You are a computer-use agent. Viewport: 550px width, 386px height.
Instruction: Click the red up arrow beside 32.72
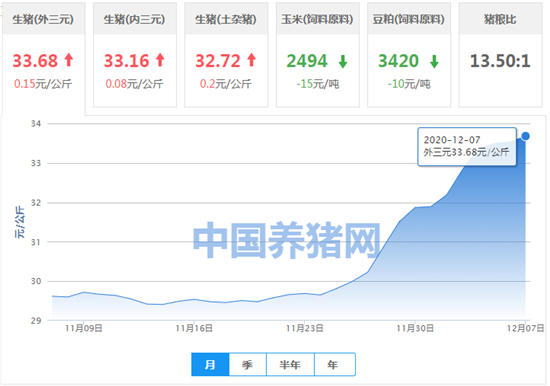[251, 60]
